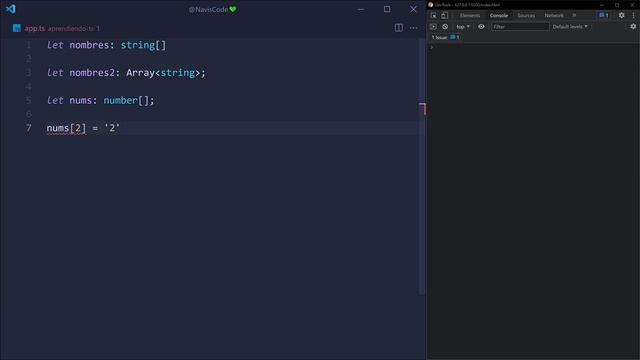Switch to the Network tab in DevTools
640x360 pixels.
tap(554, 16)
